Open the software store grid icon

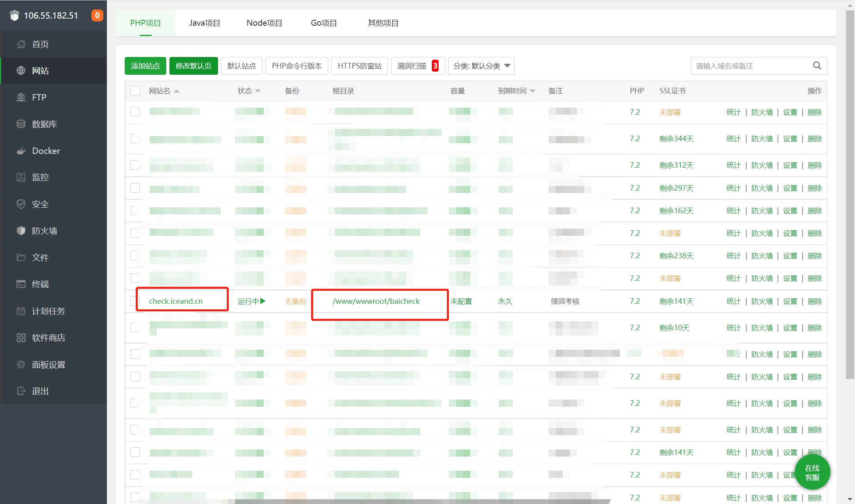click(x=21, y=337)
